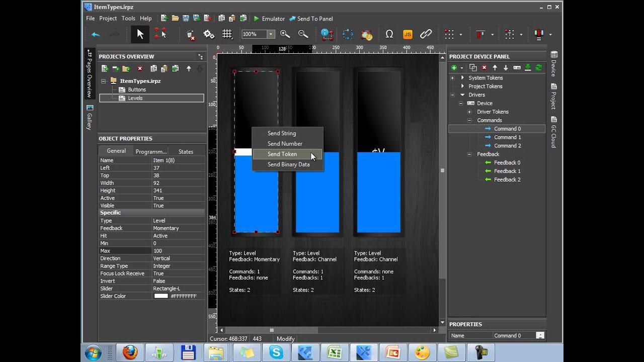Select the Buttons page in tree
Image resolution: width=644 pixels, height=362 pixels.
tap(137, 89)
